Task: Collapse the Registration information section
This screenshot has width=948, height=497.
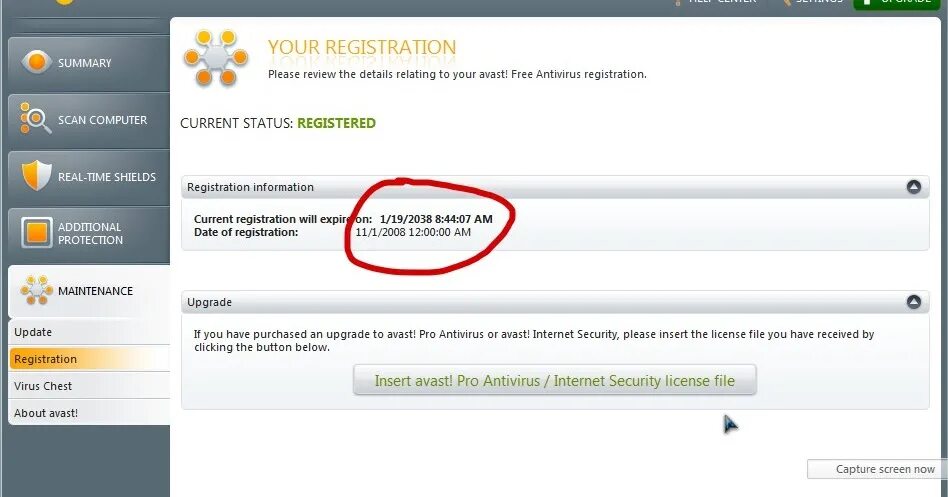Action: click(913, 187)
